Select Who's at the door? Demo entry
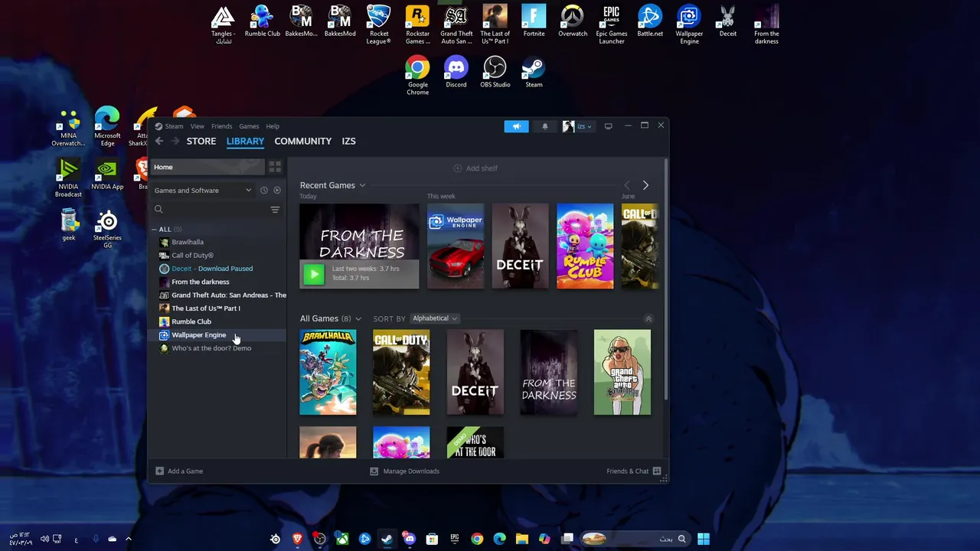The width and height of the screenshot is (980, 551). [217, 348]
